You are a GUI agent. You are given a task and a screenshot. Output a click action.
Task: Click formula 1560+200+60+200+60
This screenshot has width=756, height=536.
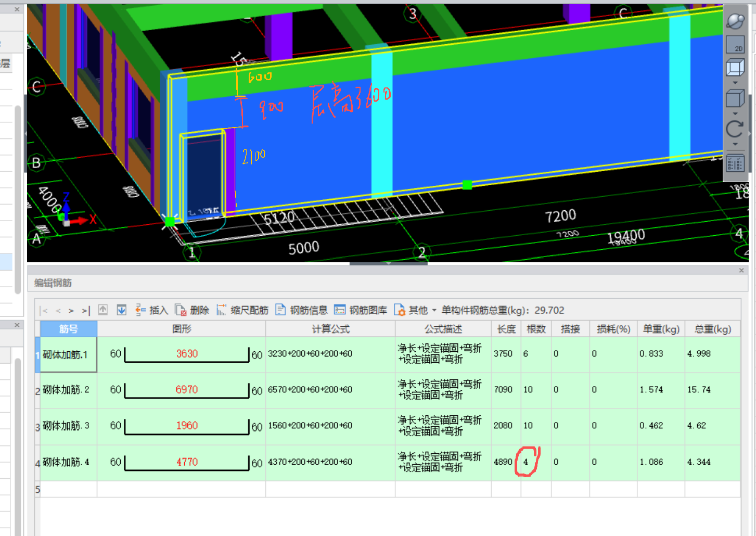click(310, 426)
